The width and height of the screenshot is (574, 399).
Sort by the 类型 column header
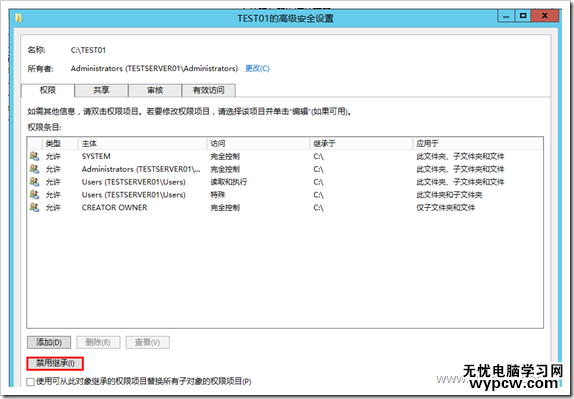point(60,143)
